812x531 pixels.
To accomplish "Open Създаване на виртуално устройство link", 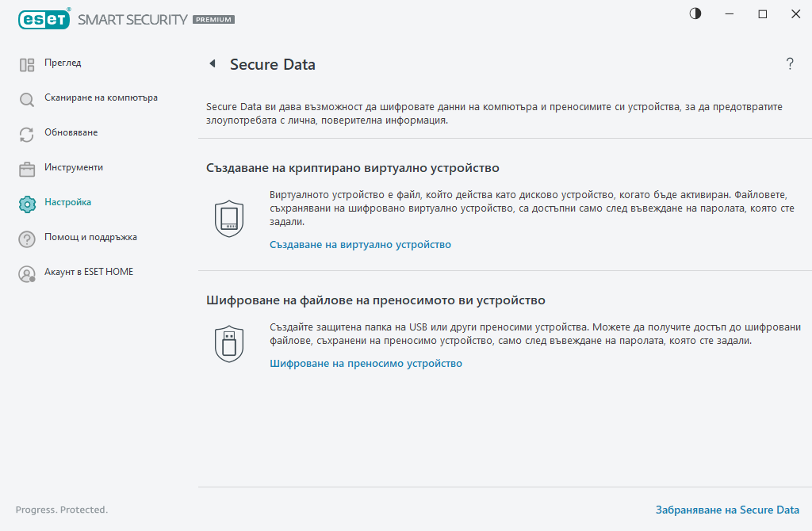I will [x=360, y=244].
